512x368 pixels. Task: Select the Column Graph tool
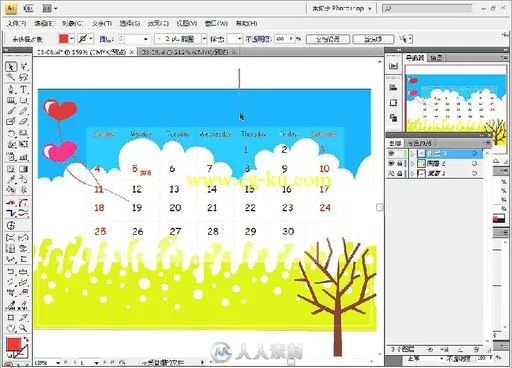pos(24,157)
